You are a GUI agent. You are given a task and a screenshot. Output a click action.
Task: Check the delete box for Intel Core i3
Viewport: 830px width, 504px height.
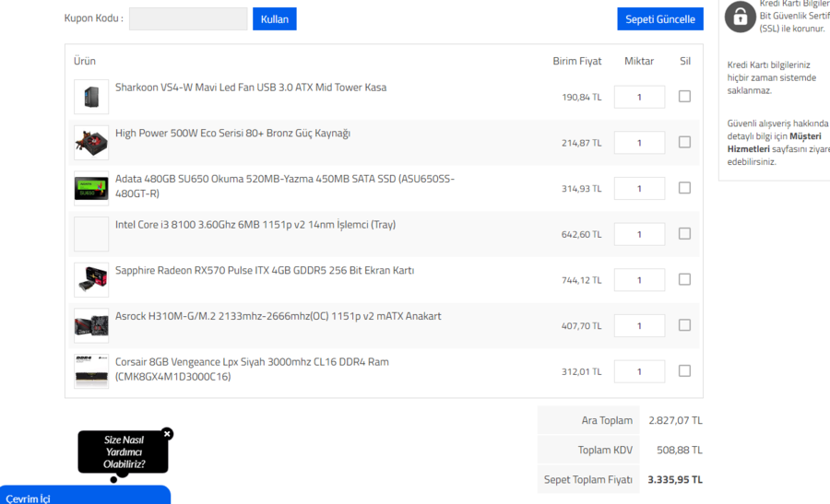684,234
